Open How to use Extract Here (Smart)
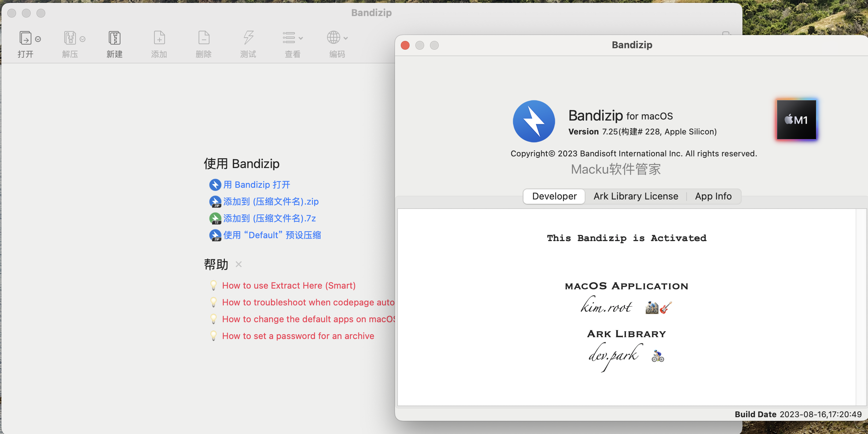 click(x=289, y=286)
